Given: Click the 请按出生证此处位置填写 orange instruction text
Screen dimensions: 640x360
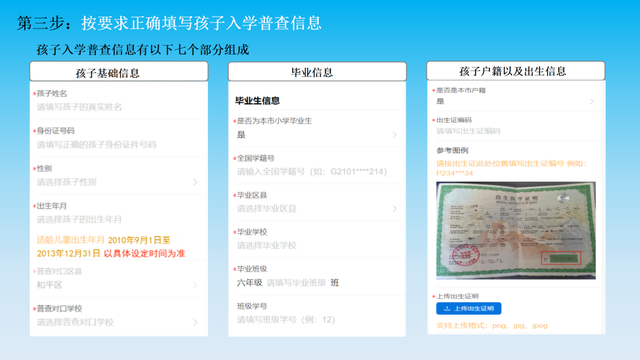Looking at the screenshot, I should click(x=511, y=168).
